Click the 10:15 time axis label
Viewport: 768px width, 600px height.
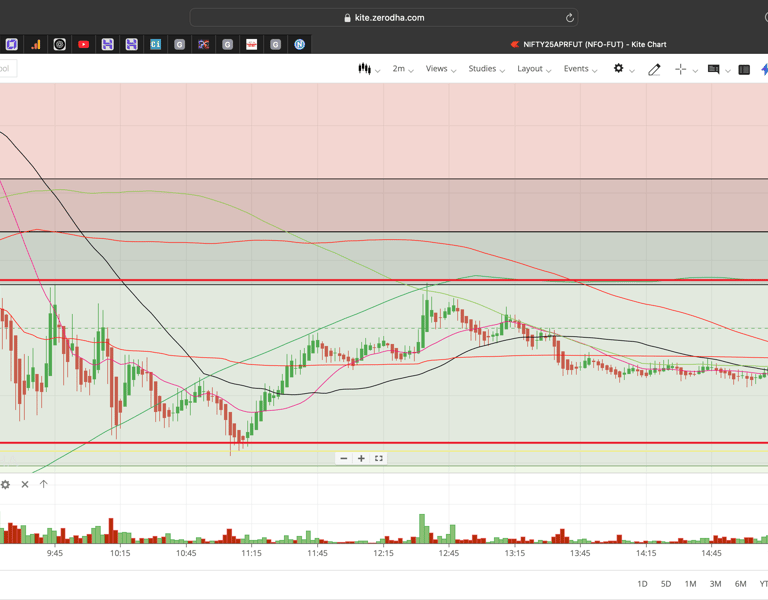click(x=120, y=553)
